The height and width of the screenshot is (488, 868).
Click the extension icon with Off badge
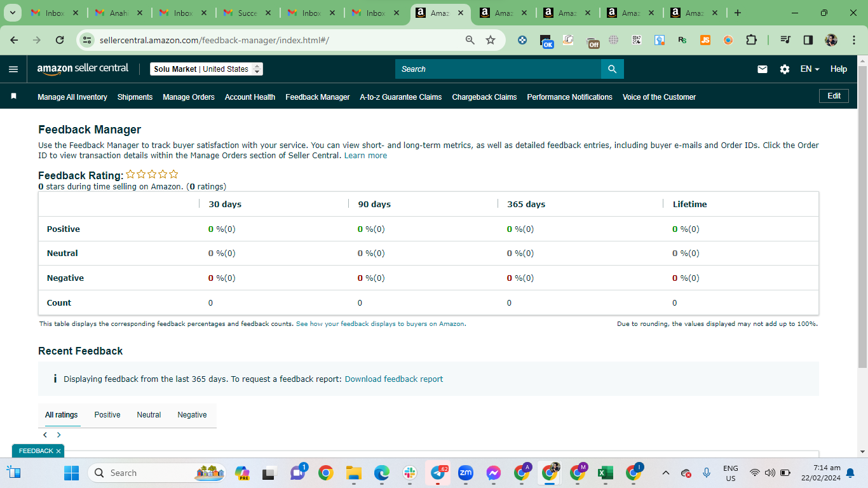coord(592,41)
